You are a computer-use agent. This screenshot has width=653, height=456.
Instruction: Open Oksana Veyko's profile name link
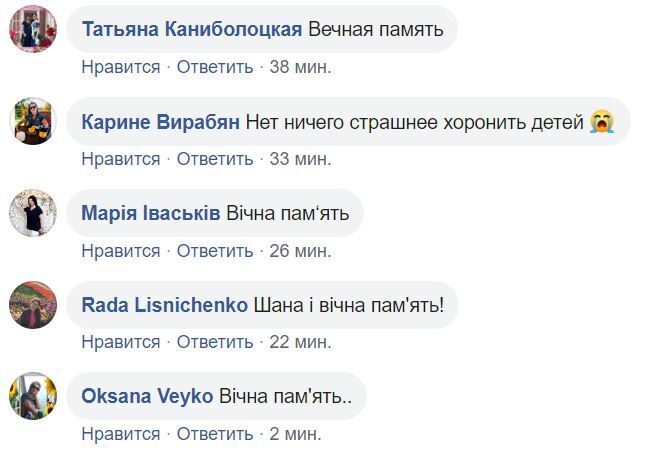[x=147, y=397]
